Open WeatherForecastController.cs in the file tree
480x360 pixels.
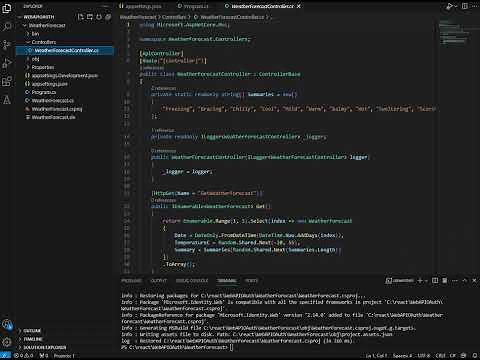click(65, 51)
